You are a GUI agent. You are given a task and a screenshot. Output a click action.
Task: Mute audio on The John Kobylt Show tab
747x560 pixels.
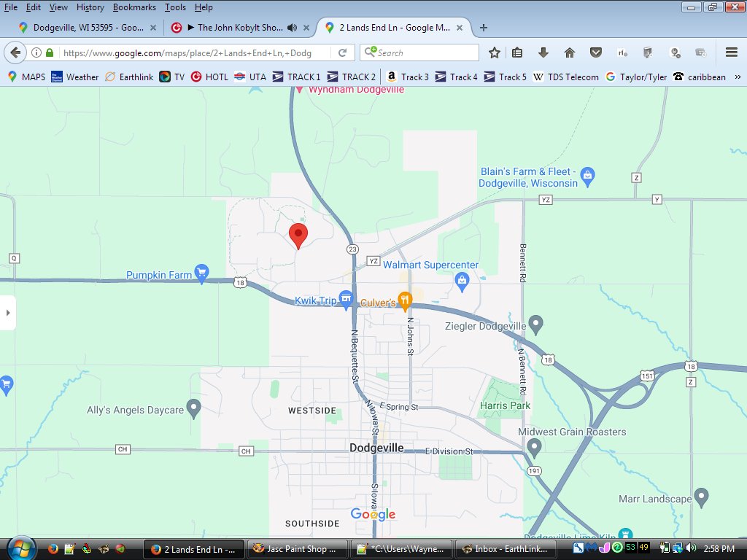292,28
